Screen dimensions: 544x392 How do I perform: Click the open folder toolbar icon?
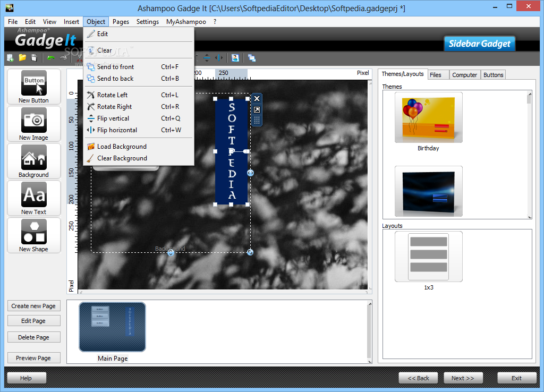pyautogui.click(x=22, y=57)
